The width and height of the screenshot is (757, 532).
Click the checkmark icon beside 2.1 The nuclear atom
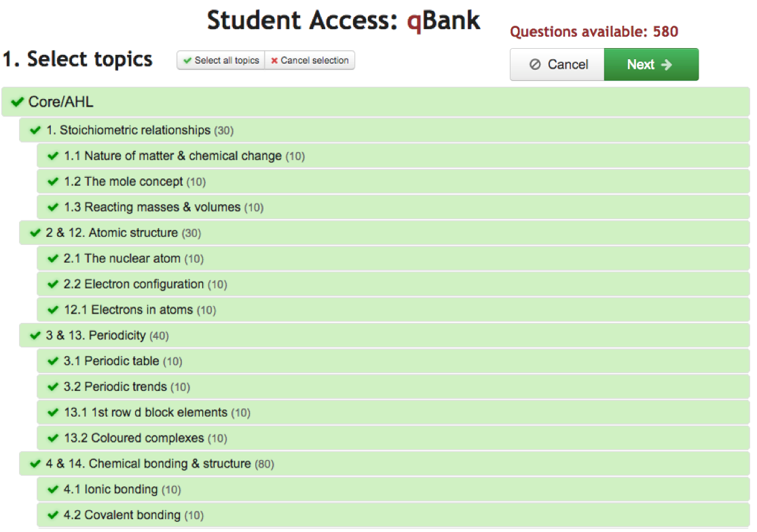53,259
